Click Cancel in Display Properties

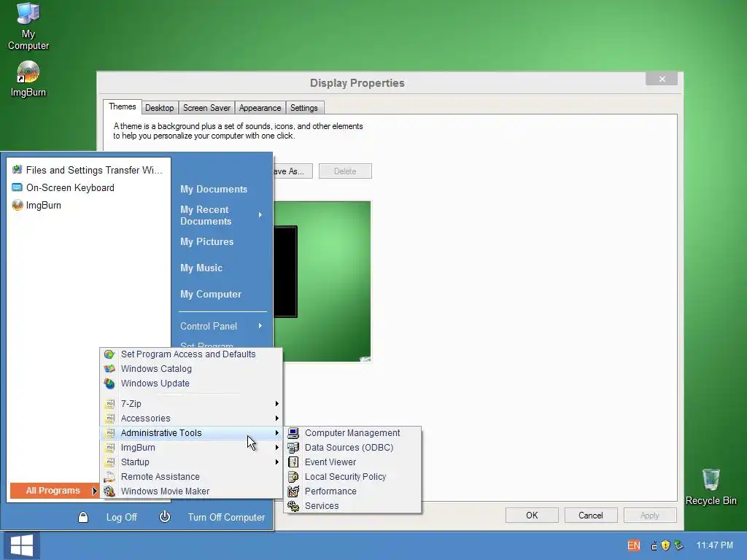[591, 516]
